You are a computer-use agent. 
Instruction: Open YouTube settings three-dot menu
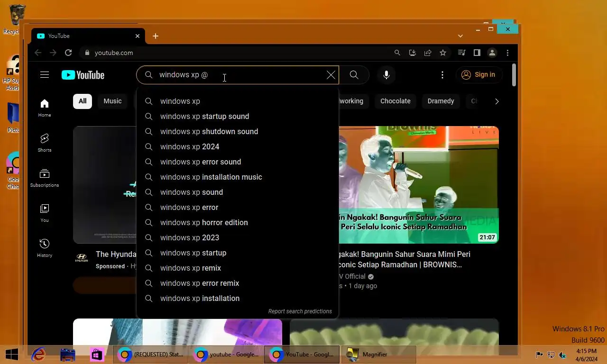[442, 75]
